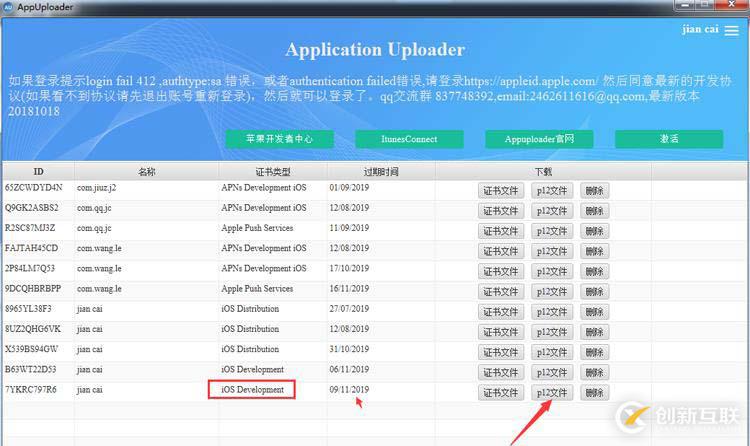Download 证书文件 for 2P84LM7Q53
The width and height of the screenshot is (750, 446).
(501, 271)
